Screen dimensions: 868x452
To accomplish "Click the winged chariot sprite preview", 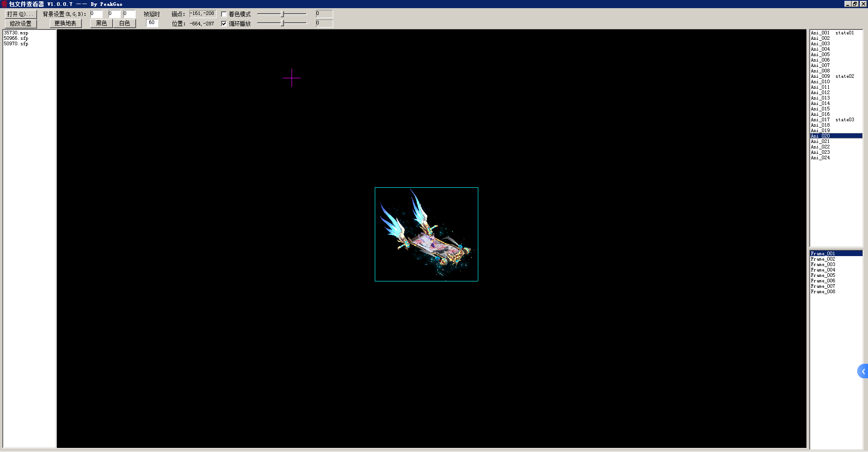I will click(426, 234).
